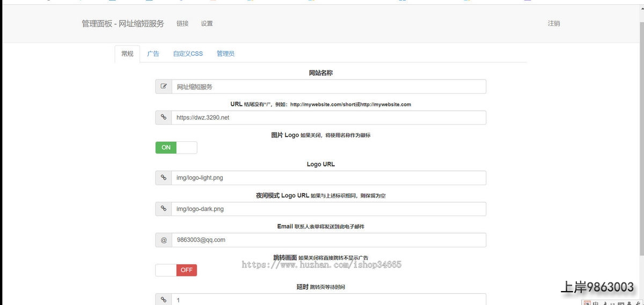Screen dimensions: 644x305
Task: Focus the 网站名称 text field
Action: tap(328, 86)
